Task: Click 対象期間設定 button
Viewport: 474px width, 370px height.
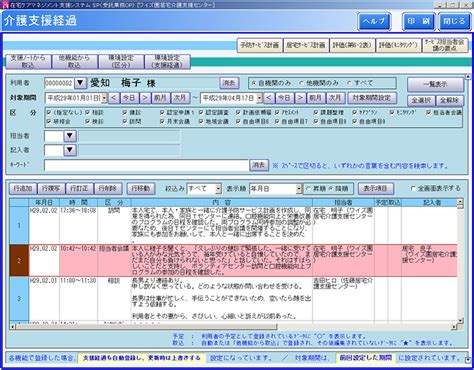Action: click(372, 98)
